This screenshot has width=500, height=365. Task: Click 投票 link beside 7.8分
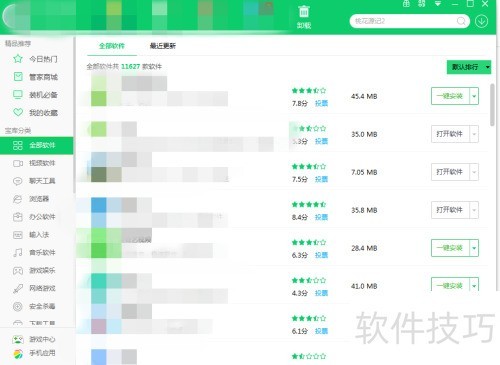tap(321, 104)
